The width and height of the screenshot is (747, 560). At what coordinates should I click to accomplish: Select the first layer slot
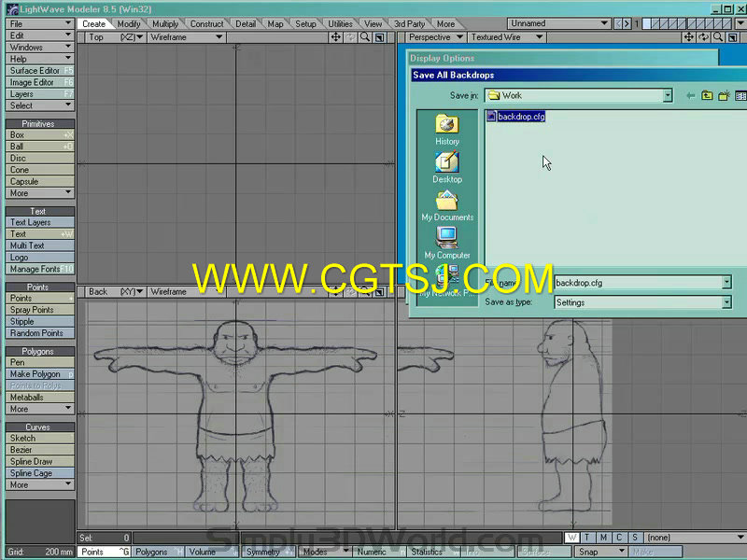pyautogui.click(x=646, y=23)
